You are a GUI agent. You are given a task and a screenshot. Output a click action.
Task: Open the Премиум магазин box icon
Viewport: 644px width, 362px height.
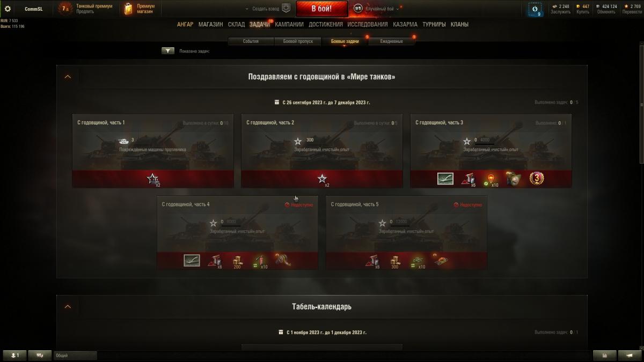(128, 9)
